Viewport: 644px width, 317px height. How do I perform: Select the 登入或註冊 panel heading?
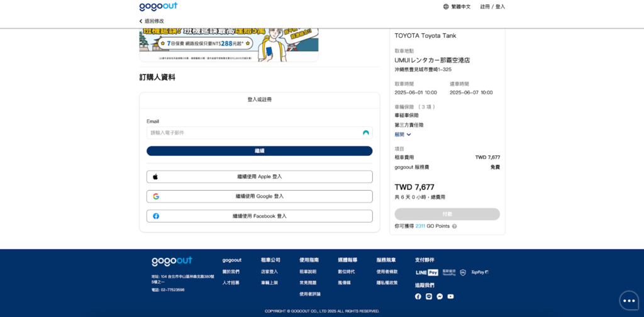[x=260, y=100]
